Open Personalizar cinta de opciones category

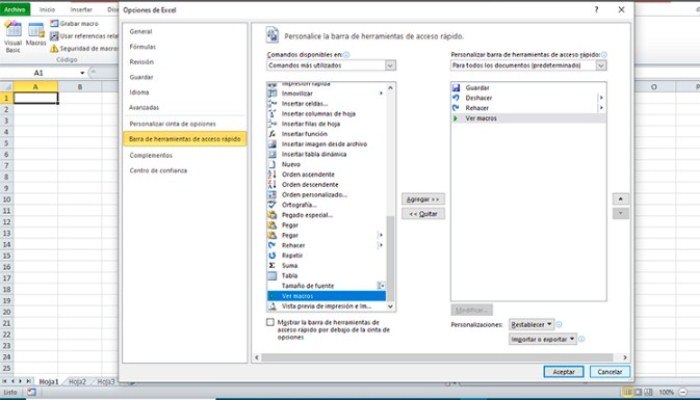pyautogui.click(x=172, y=124)
